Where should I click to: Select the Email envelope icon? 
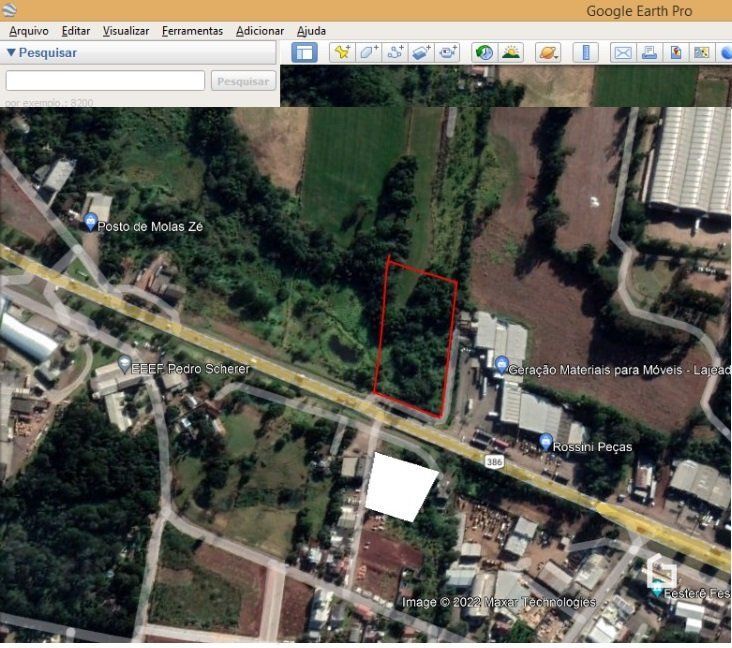(623, 53)
